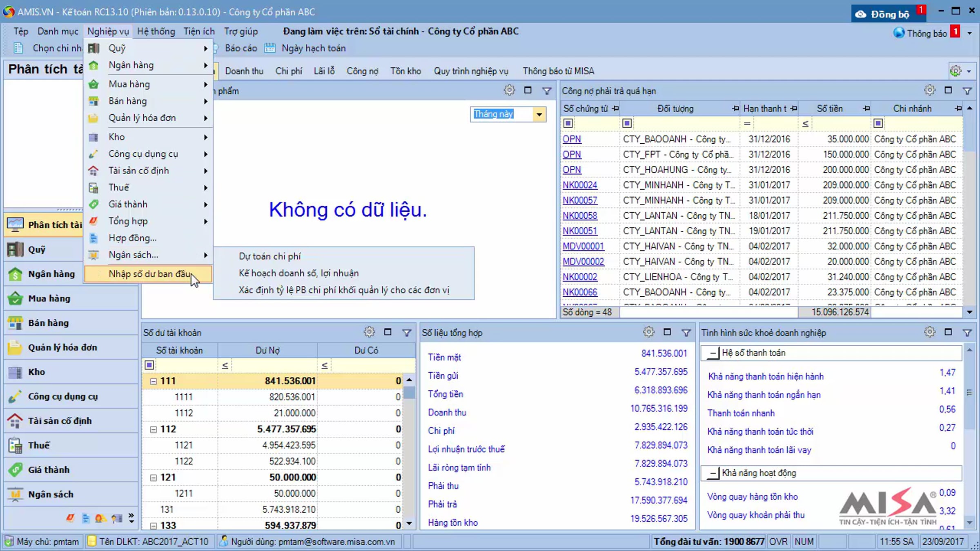Screen dimensions: 980x551
Task: Click filter funnel of Số dư tài khoản panel
Action: 407,333
